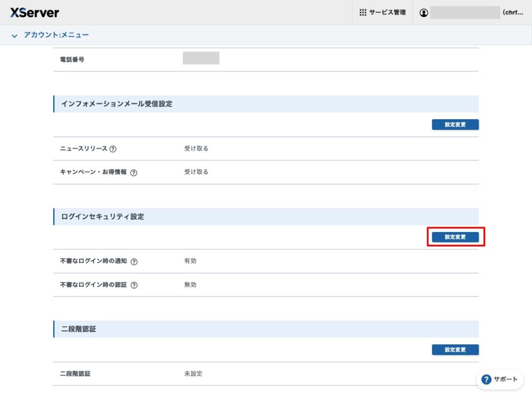Open the アカウント:メニュー label
The height and width of the screenshot is (398, 532).
tap(56, 35)
